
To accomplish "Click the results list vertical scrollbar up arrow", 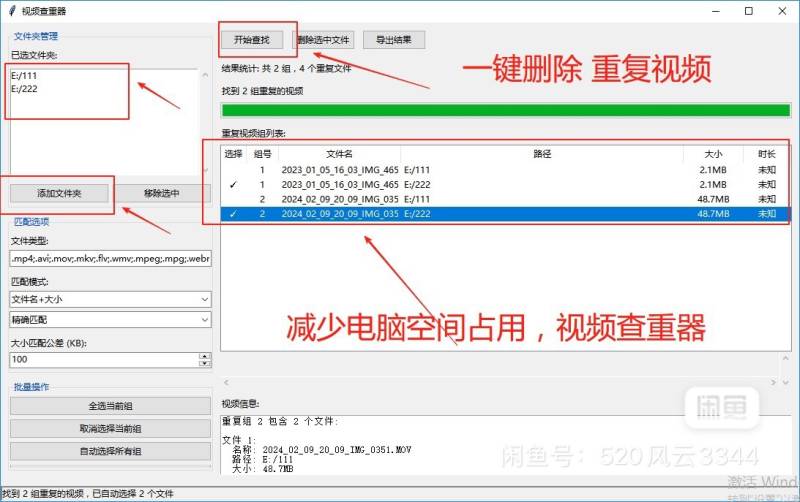I will (x=786, y=359).
